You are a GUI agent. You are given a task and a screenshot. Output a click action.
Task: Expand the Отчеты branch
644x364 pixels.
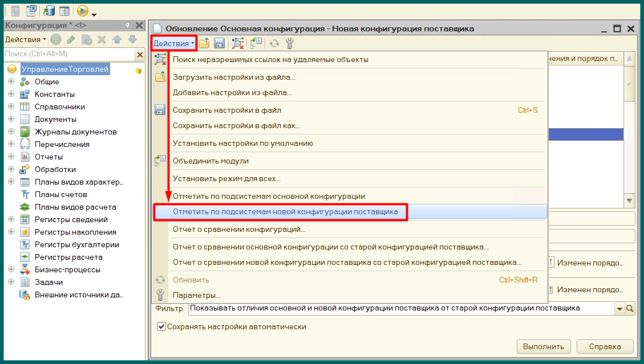point(11,156)
